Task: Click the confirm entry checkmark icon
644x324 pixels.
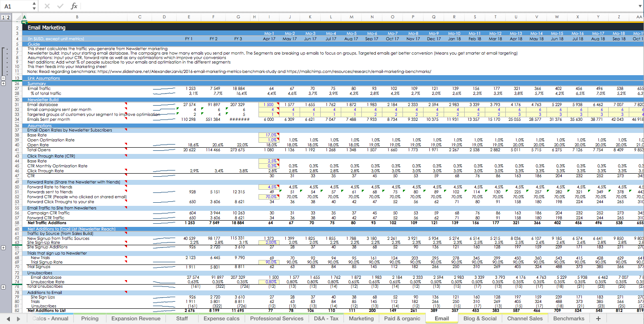Action: point(60,6)
